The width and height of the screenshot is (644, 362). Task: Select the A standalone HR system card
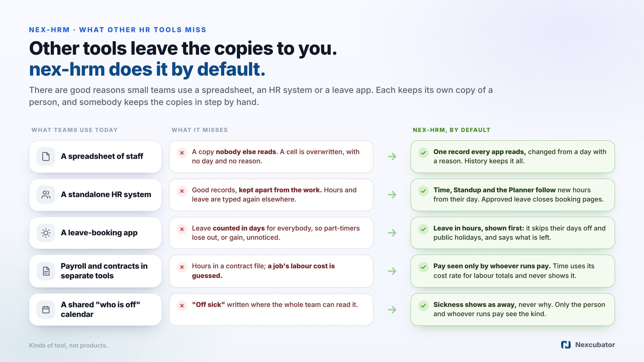tap(95, 195)
